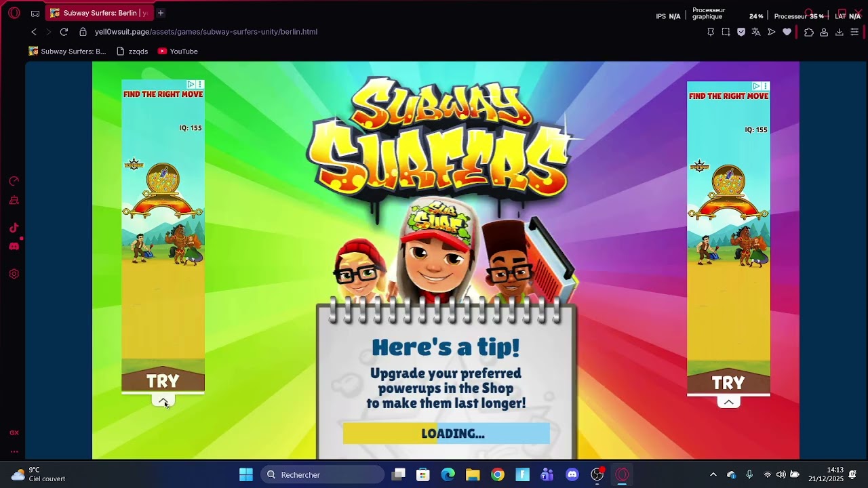
Task: Open AdChoices on the left ad
Action: [x=191, y=84]
